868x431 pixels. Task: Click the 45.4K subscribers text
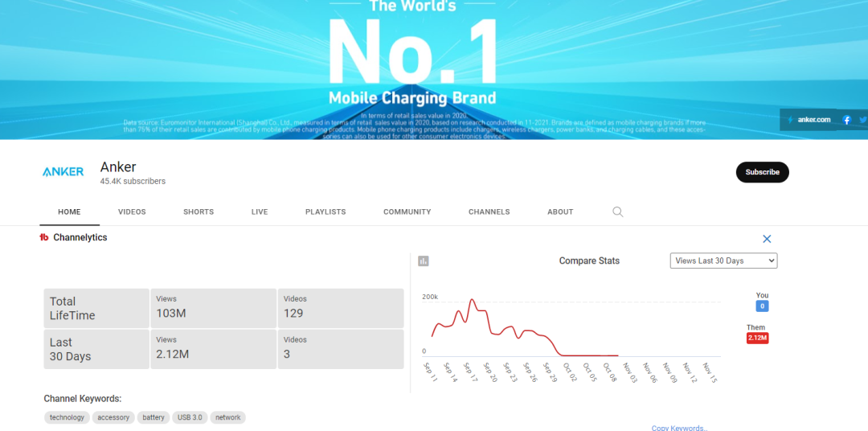click(133, 181)
